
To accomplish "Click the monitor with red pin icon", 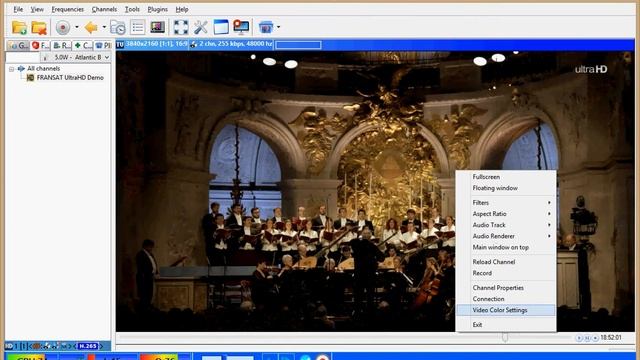I will coord(241,27).
